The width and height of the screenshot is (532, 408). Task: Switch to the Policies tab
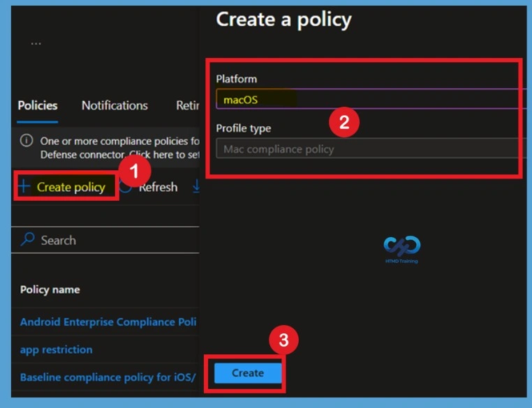click(x=37, y=105)
